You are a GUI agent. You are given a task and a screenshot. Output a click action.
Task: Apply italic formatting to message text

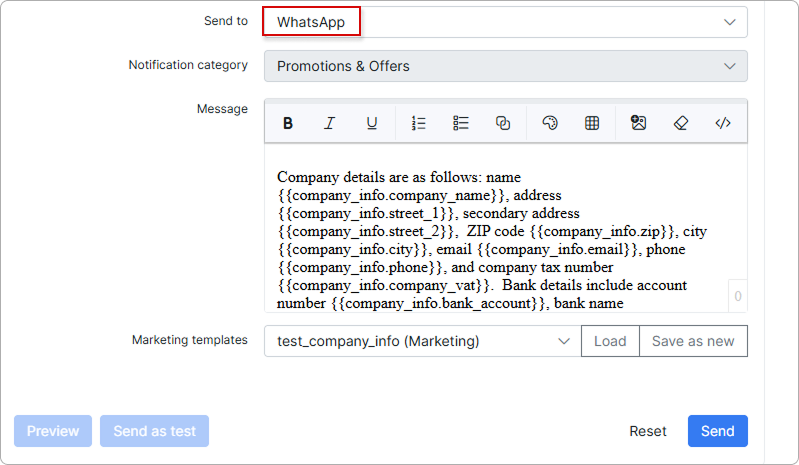coord(330,123)
